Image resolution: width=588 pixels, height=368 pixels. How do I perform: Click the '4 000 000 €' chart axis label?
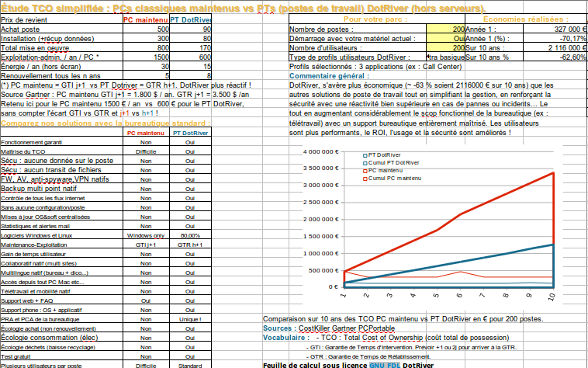click(x=320, y=152)
